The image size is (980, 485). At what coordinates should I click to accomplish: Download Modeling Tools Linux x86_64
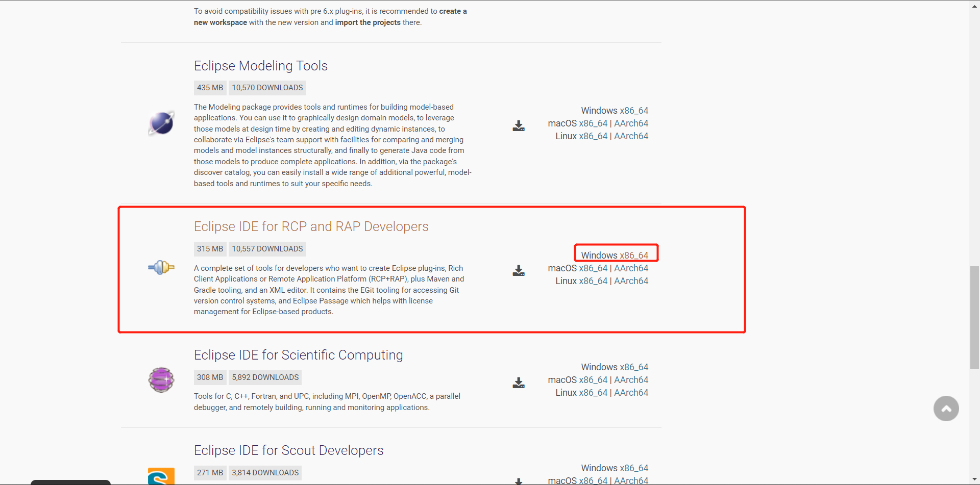coord(593,136)
